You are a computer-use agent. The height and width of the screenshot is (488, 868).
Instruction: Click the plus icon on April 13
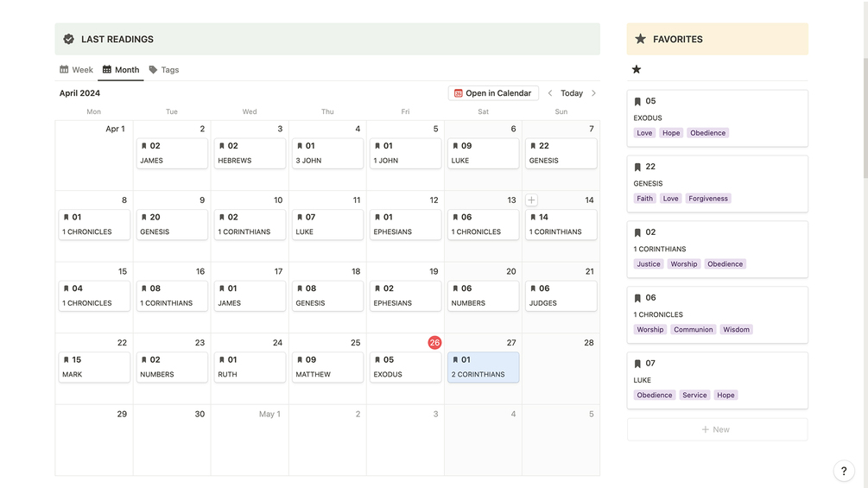click(531, 200)
